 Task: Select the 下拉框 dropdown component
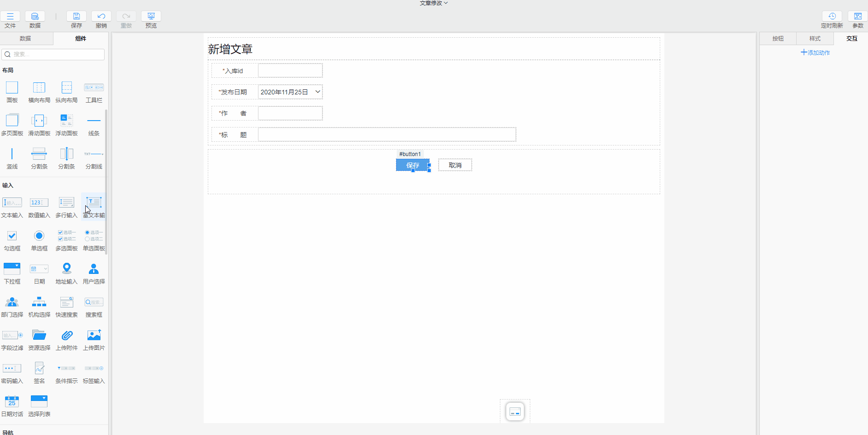(x=12, y=269)
